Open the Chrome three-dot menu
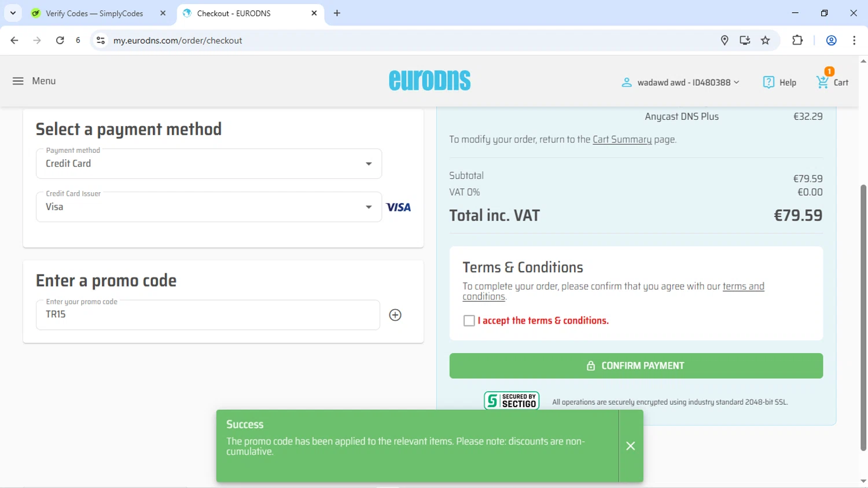The height and width of the screenshot is (488, 868). coord(854,41)
